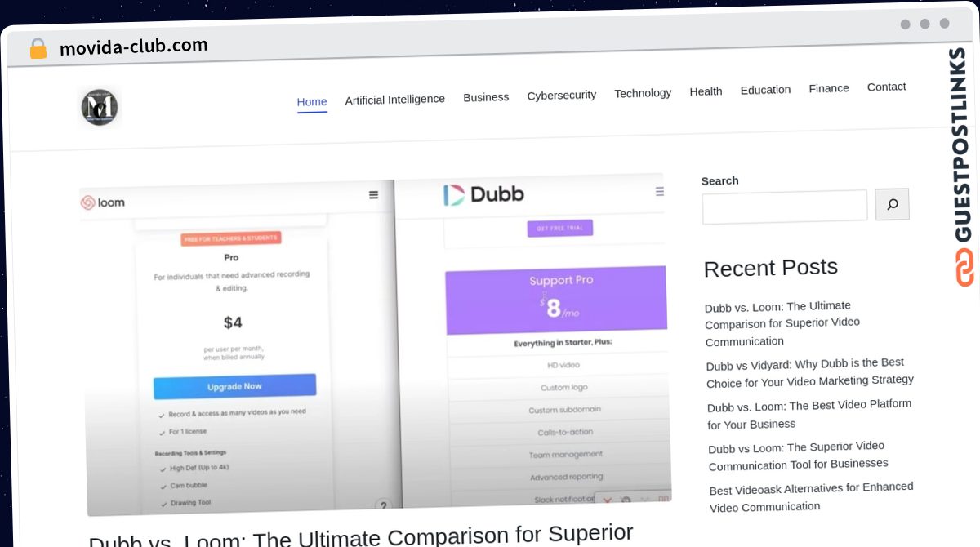Select the Technology menu item
980x547 pixels.
click(643, 93)
